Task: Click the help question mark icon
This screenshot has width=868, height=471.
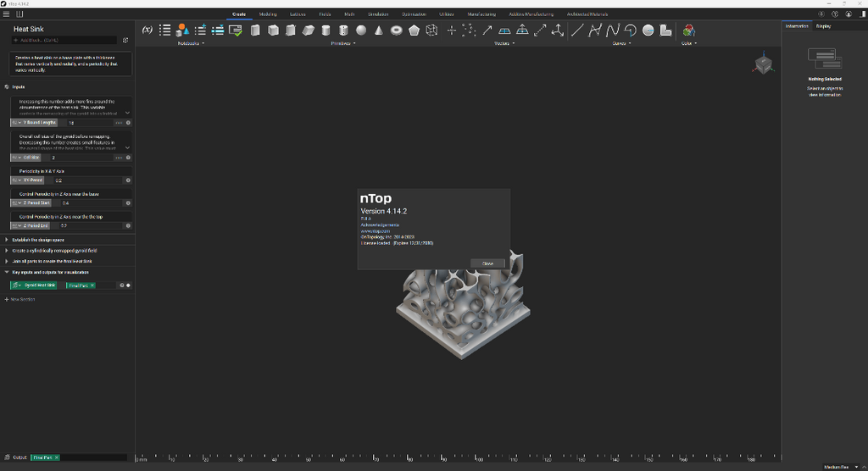Action: click(835, 14)
